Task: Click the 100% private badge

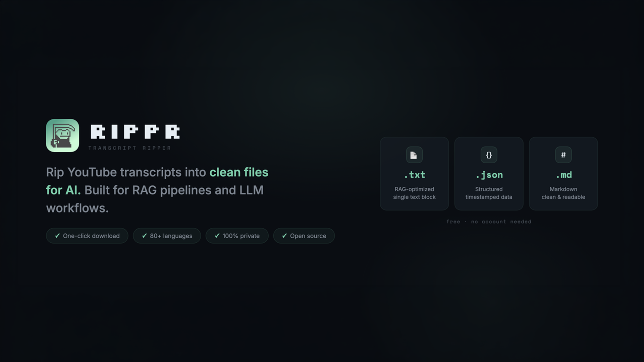Action: click(237, 236)
